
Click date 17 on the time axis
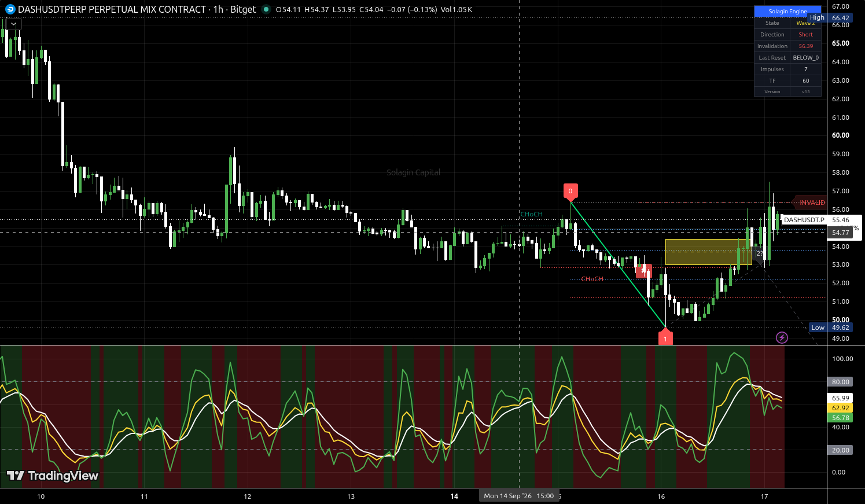[764, 496]
